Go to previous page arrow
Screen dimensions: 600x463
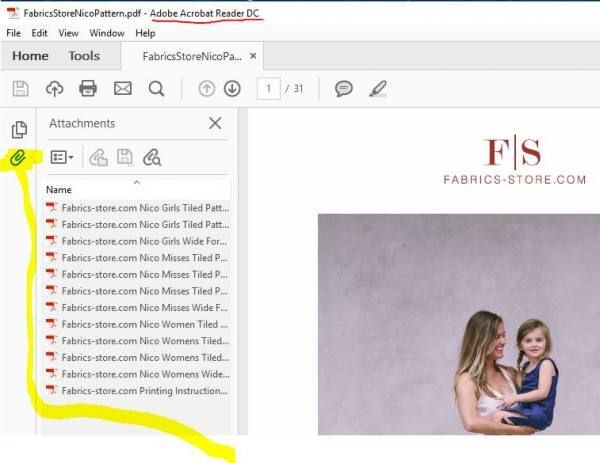pos(207,88)
